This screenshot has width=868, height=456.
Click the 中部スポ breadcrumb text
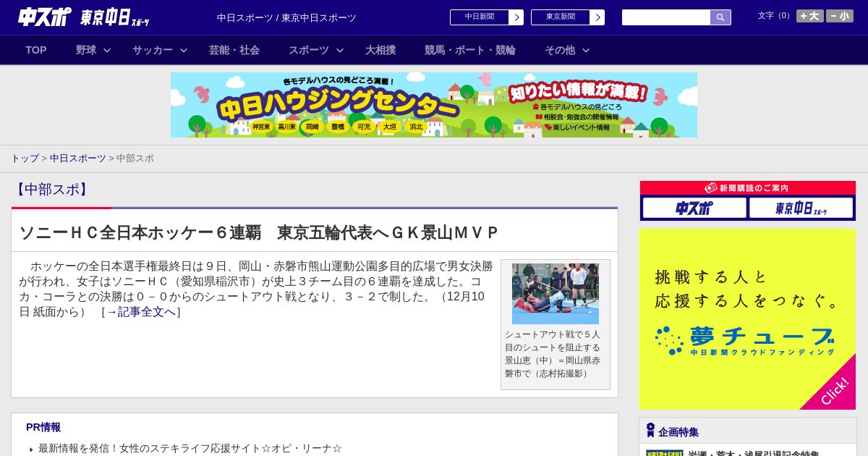tap(135, 158)
